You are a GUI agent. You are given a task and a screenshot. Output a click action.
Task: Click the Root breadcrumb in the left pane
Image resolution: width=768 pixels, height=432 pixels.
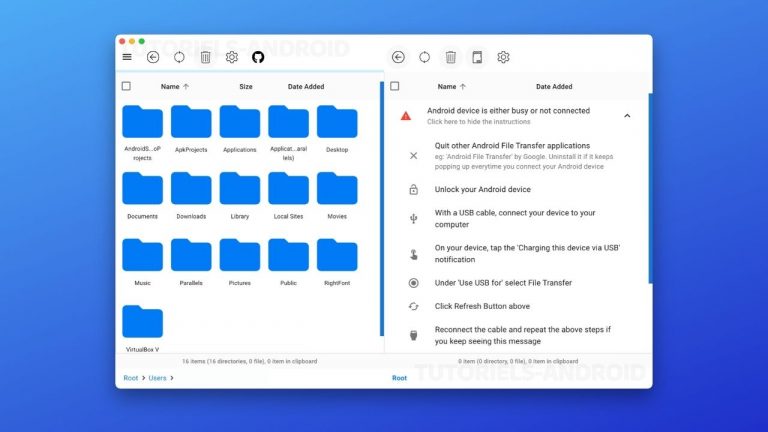(131, 378)
